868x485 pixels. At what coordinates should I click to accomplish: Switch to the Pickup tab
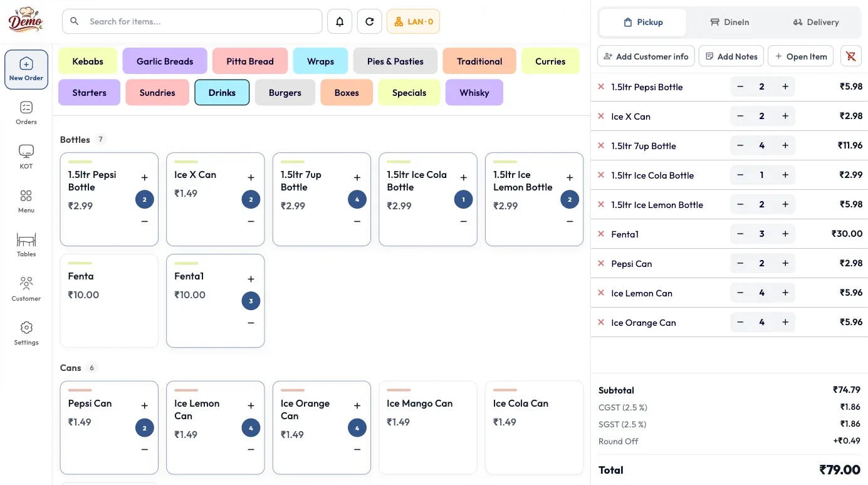643,22
